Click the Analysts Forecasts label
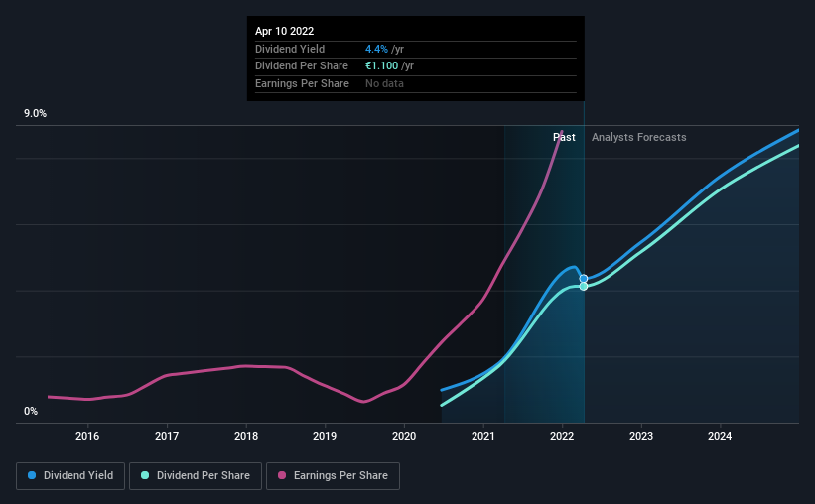This screenshot has width=815, height=504. pyautogui.click(x=639, y=137)
